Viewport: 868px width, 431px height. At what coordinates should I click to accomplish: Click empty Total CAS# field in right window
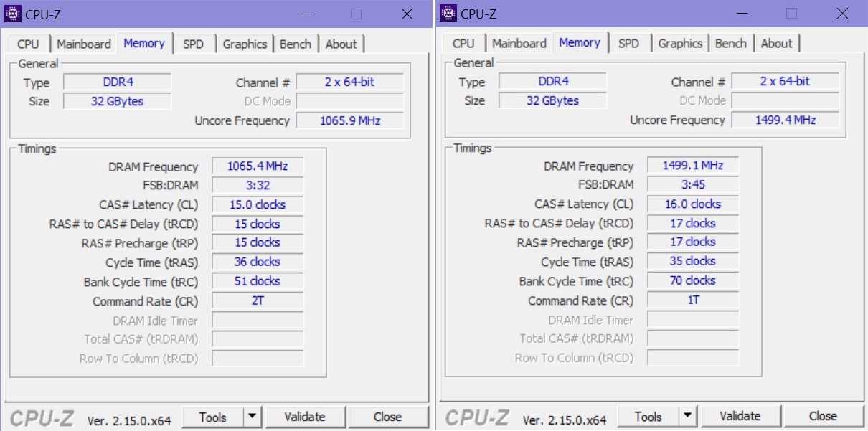click(x=693, y=338)
